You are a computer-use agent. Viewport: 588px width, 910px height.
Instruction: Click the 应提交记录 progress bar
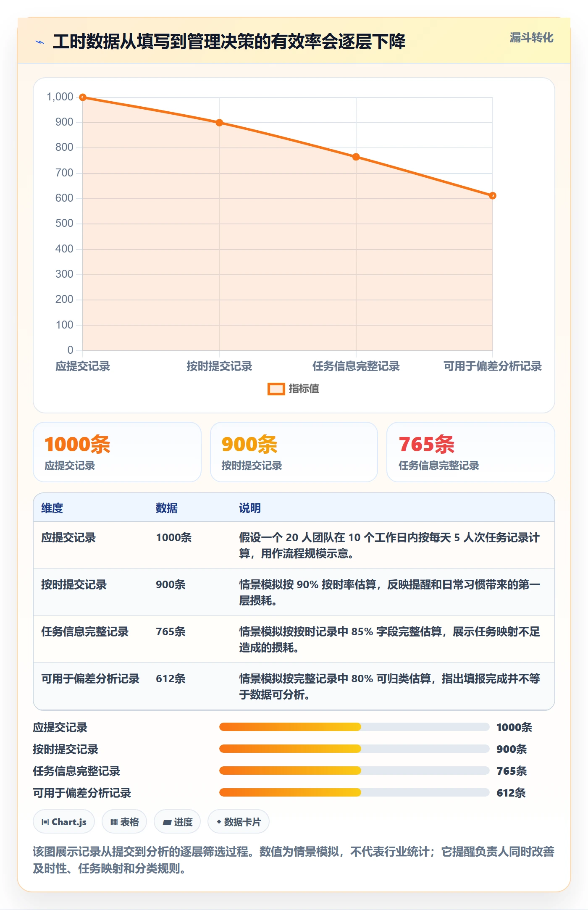point(354,727)
